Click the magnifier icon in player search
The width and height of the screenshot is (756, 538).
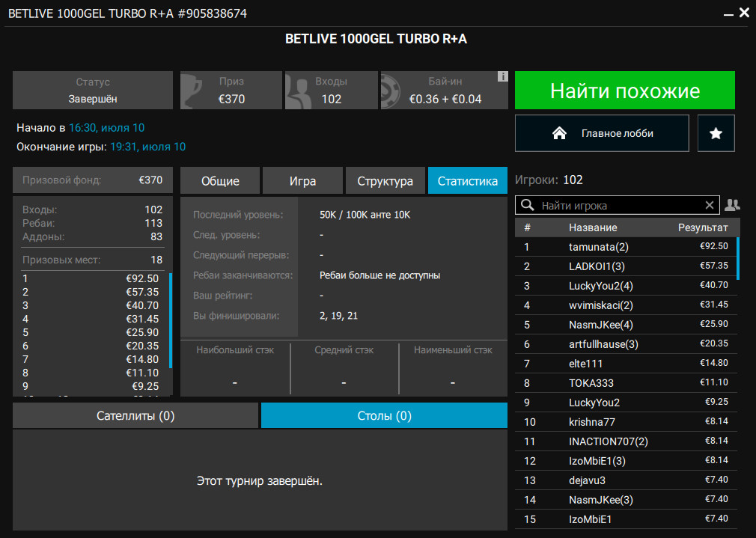(x=528, y=205)
